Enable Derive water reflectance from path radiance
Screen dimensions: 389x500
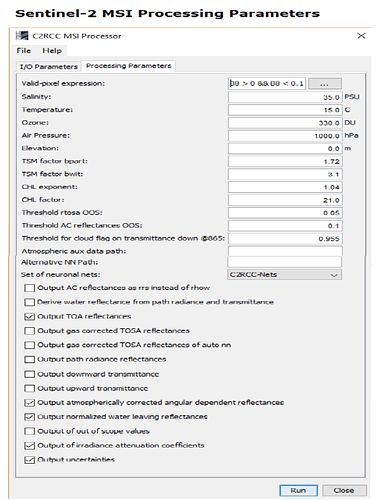[29, 302]
